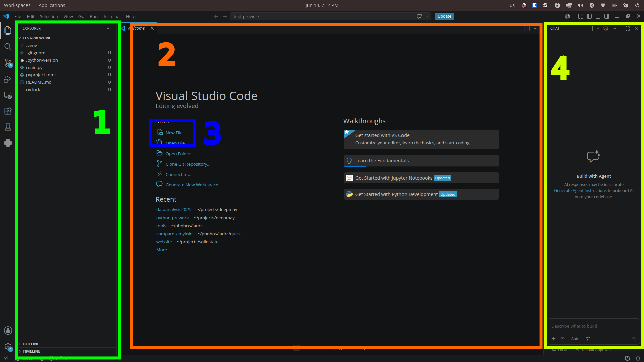Screen dimensions: 644x362
Task: Click Generate Agent Instructions link
Action: (x=580, y=191)
